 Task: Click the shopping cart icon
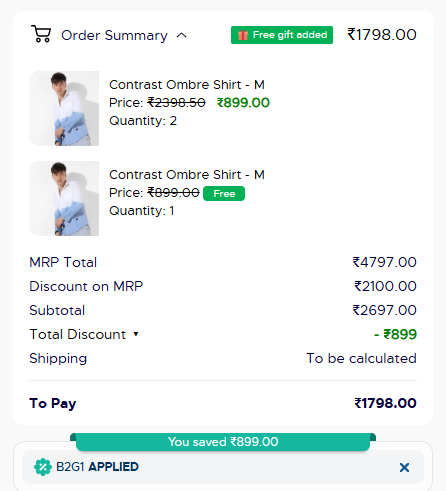41,34
